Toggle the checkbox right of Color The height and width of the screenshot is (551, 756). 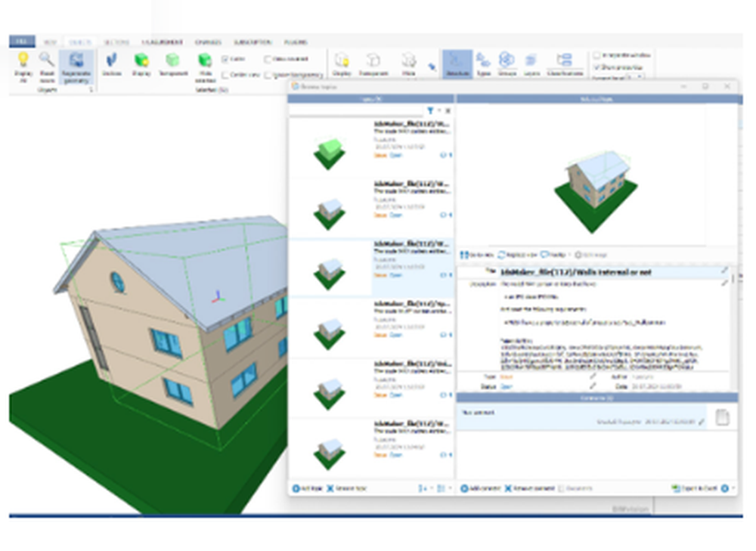point(268,59)
